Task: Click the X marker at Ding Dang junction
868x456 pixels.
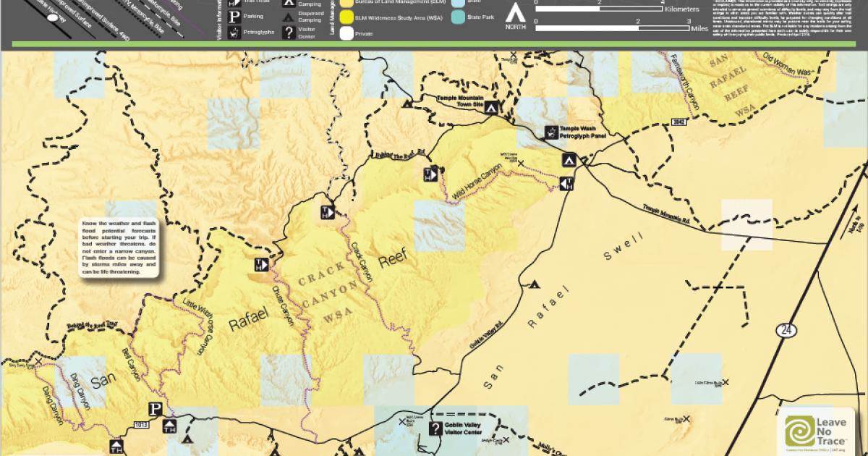Action: point(38,360)
